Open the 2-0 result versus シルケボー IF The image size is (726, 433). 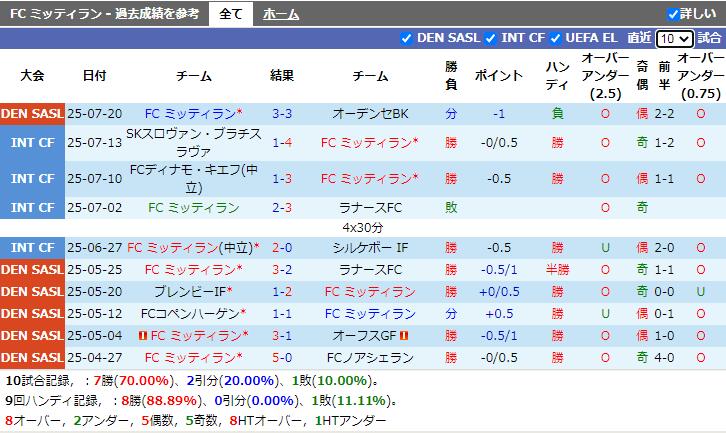tap(282, 248)
